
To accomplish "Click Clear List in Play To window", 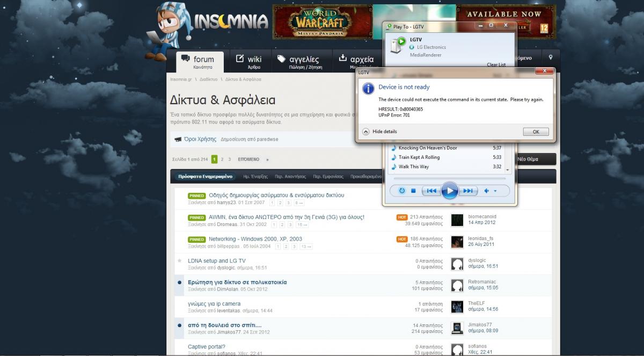I will click(496, 64).
